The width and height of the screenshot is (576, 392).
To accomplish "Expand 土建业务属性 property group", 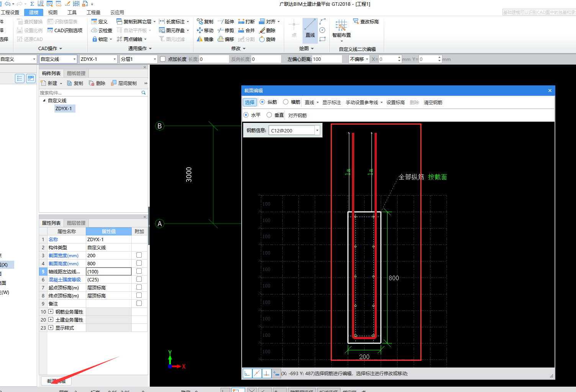I will click(51, 320).
